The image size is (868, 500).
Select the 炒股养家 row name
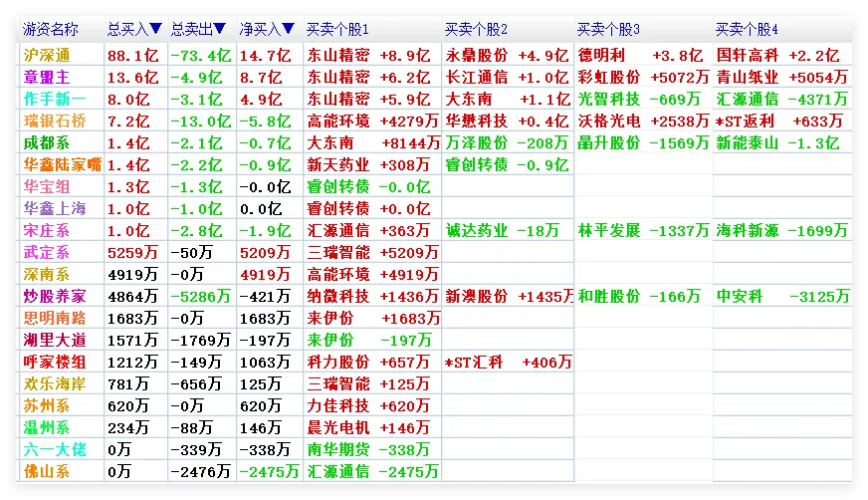[55, 296]
